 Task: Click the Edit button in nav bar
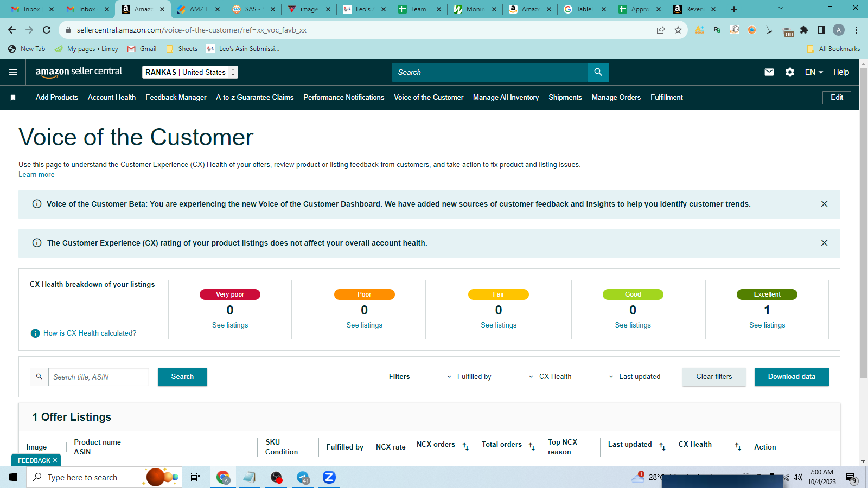[x=837, y=98]
